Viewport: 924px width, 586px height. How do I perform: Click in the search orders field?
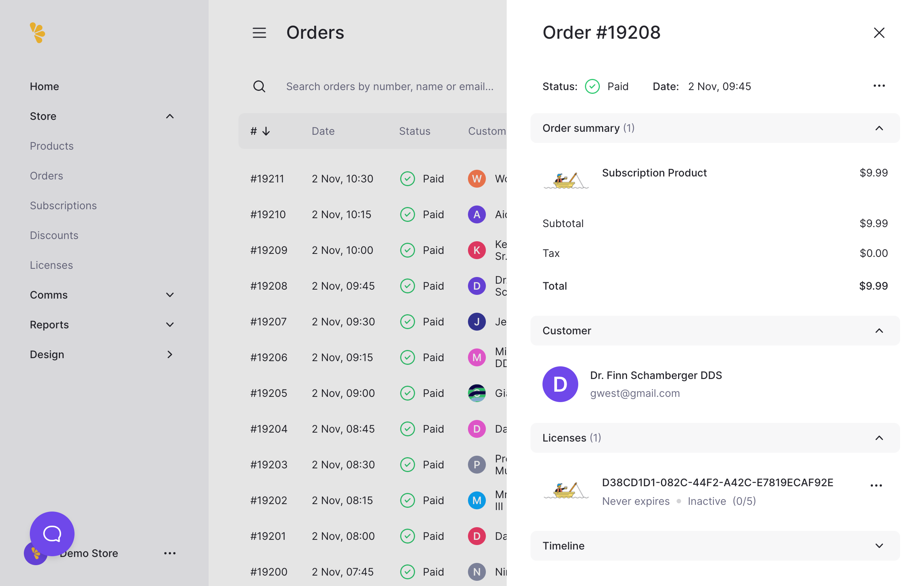pos(390,86)
